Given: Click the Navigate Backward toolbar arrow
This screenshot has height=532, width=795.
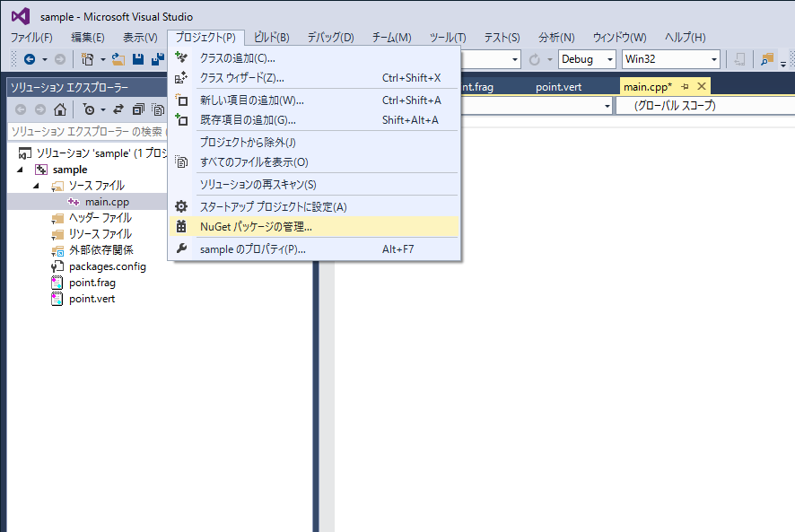Looking at the screenshot, I should [30, 59].
